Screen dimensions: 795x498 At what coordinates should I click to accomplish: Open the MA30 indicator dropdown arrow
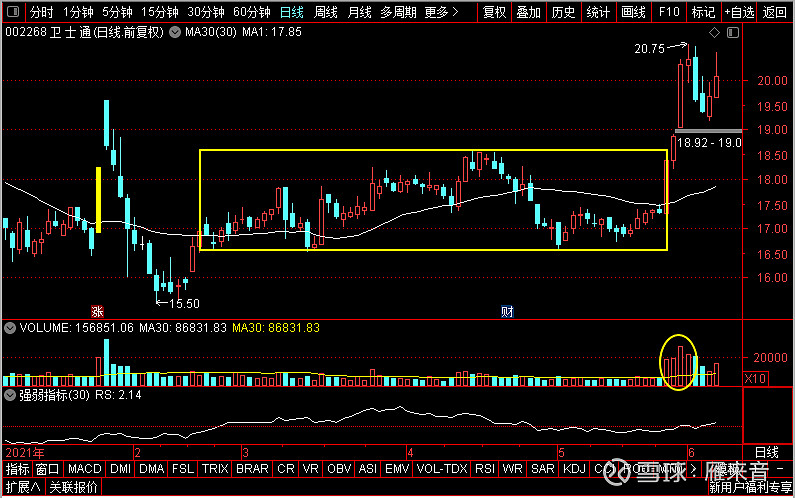[175, 32]
